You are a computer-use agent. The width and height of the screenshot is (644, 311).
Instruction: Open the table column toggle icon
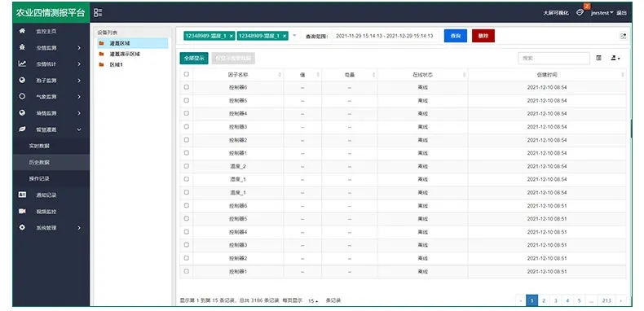coord(599,59)
